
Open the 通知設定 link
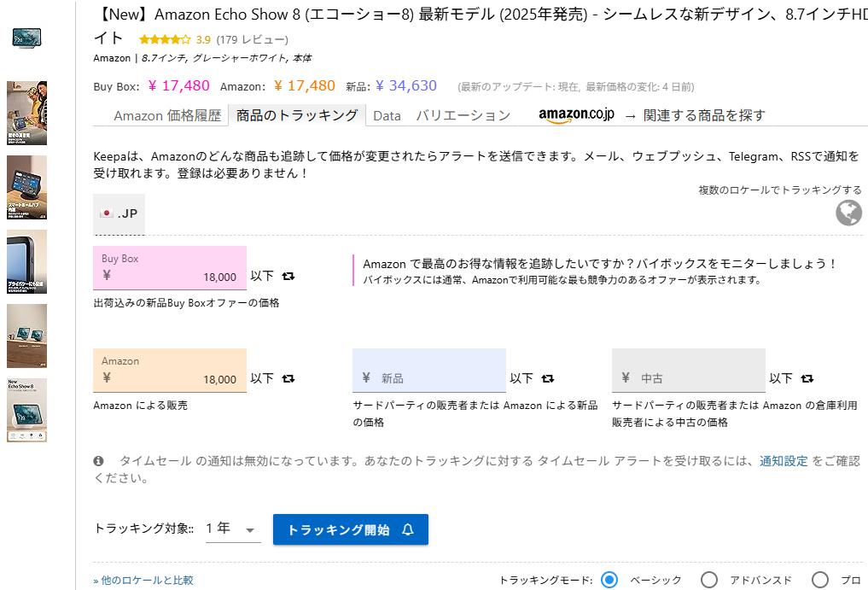pyautogui.click(x=783, y=460)
